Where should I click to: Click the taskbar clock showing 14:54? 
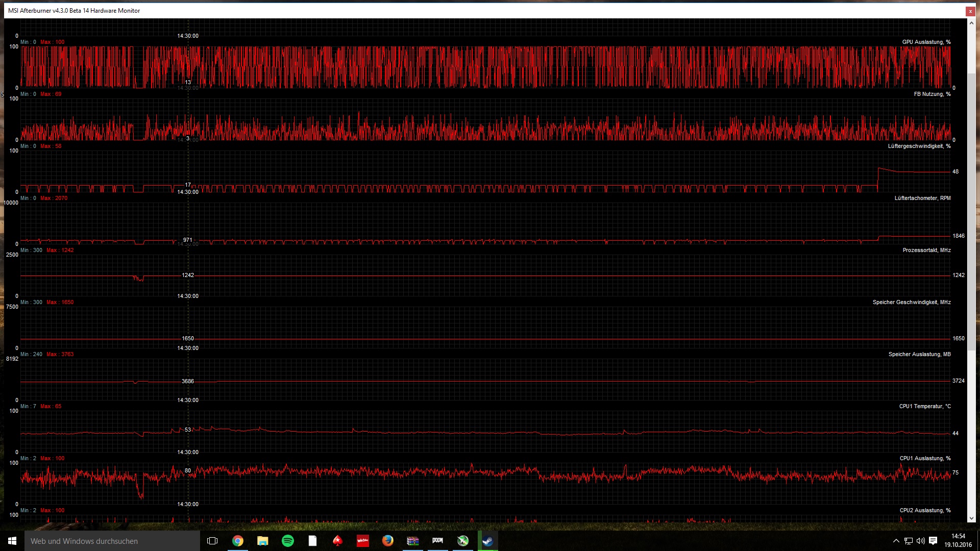[x=958, y=541]
